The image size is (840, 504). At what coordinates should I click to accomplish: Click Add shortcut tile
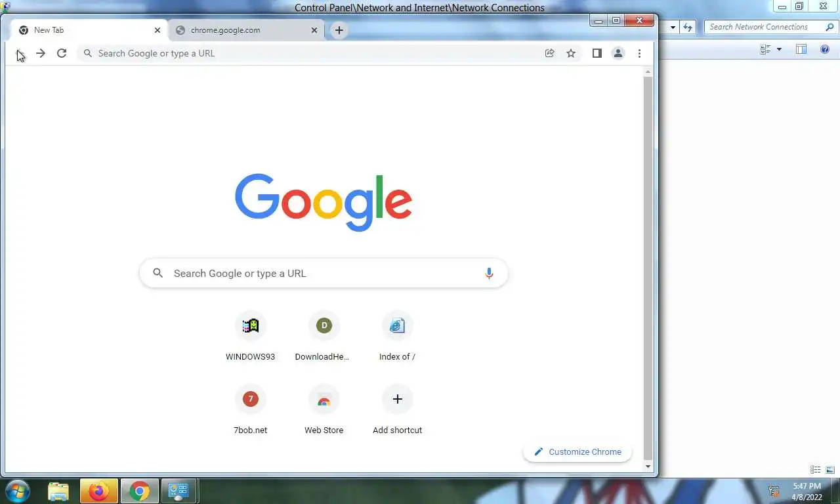click(x=397, y=410)
